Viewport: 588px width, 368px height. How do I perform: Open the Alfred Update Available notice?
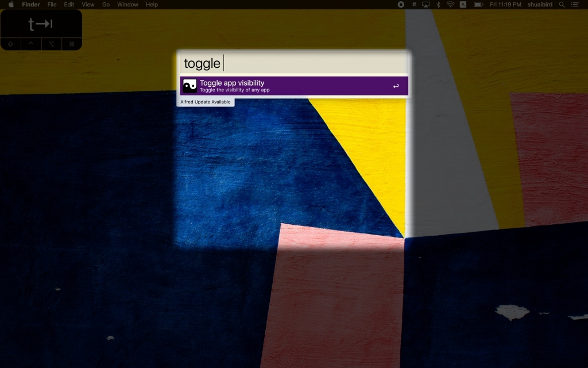[206, 102]
